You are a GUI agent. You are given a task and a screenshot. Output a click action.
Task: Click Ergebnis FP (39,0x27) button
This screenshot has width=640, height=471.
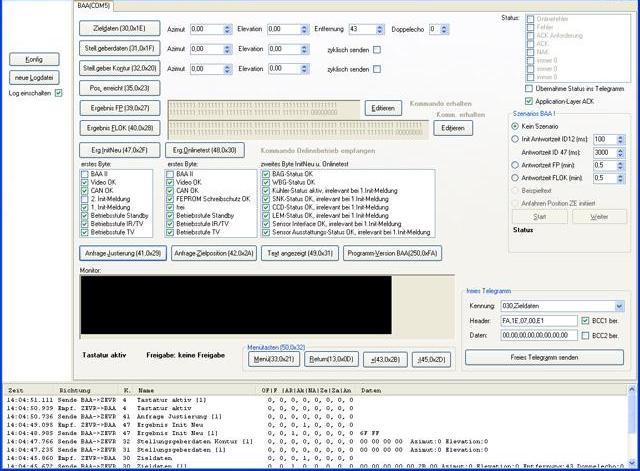[120, 108]
